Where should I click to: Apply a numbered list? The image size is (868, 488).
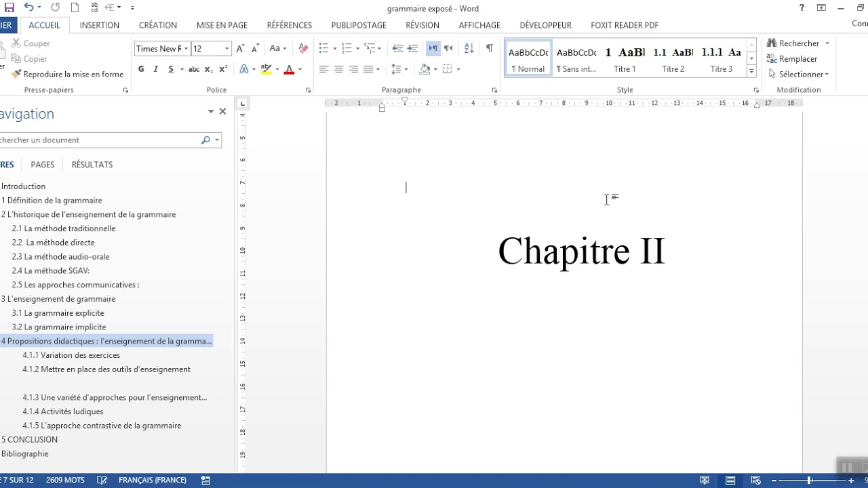coord(347,49)
